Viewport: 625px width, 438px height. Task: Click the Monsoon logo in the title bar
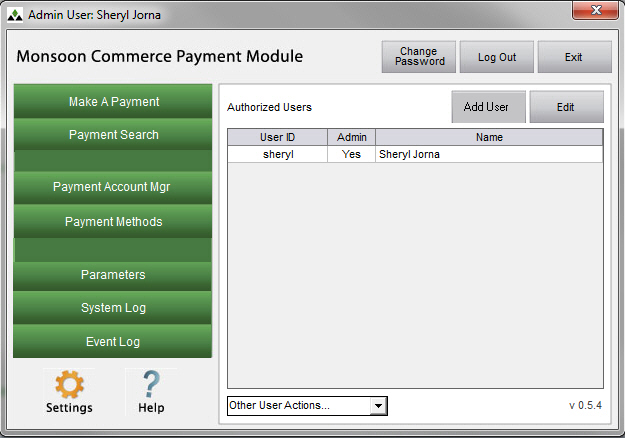[15, 15]
